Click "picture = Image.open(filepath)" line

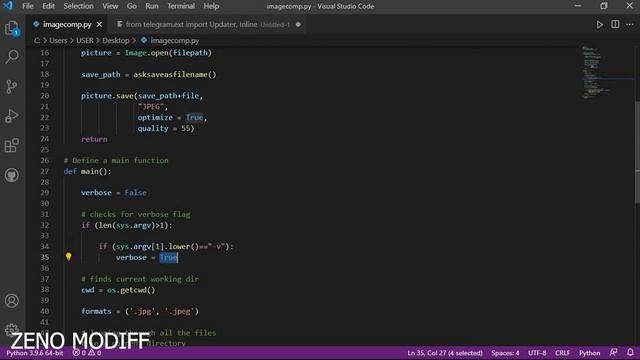[146, 53]
